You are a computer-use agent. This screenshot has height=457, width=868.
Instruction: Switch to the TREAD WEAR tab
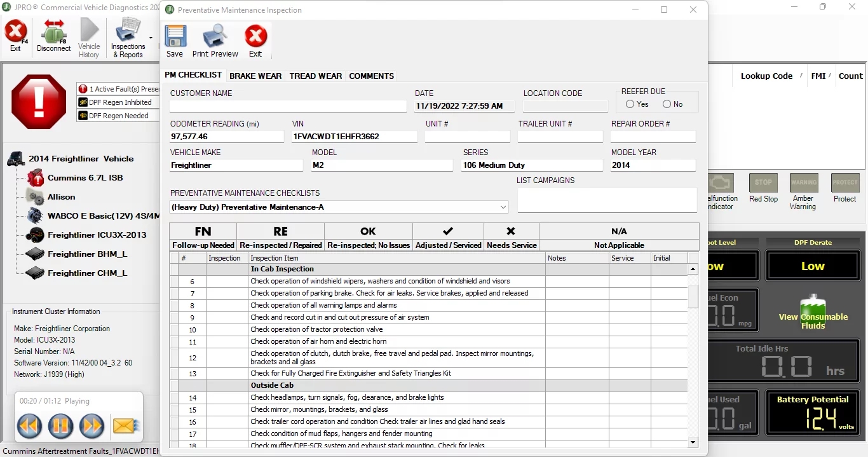(x=315, y=76)
